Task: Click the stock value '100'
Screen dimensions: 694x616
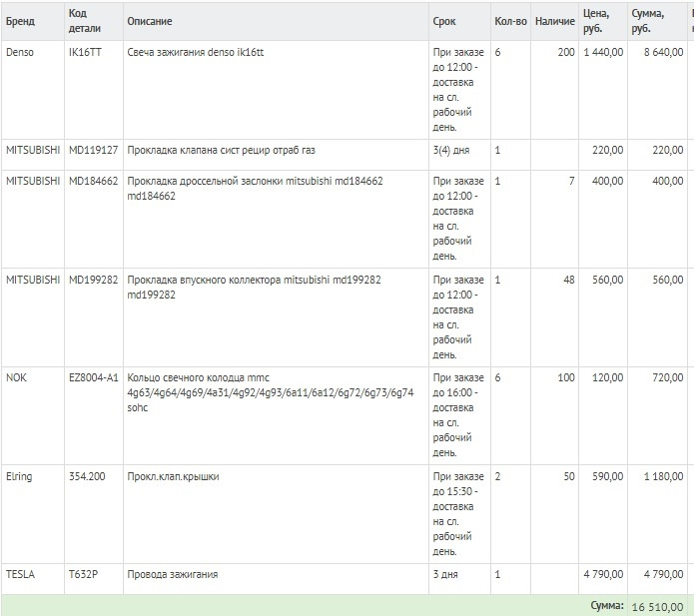Action: [566, 377]
